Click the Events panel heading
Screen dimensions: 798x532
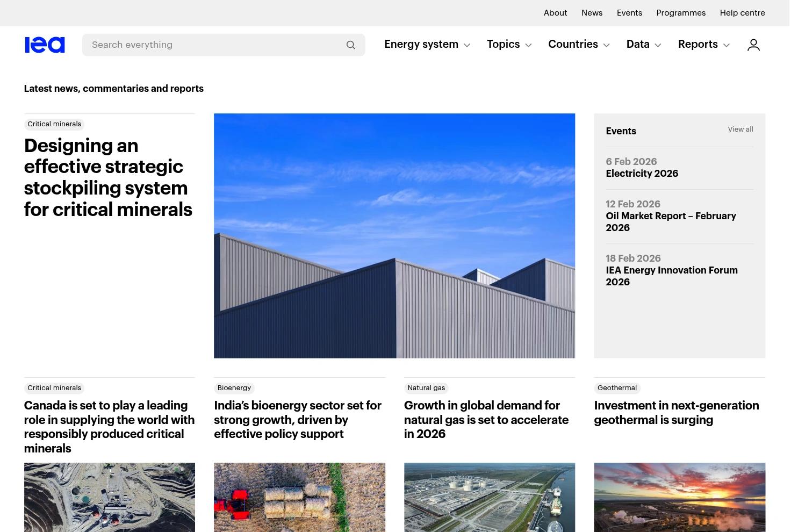(x=621, y=131)
